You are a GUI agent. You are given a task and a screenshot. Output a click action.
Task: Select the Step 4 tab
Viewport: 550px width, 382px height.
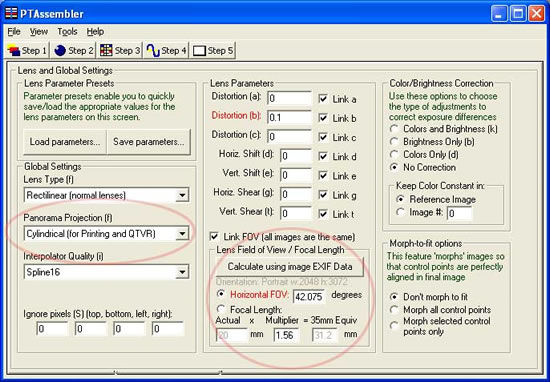tap(166, 51)
